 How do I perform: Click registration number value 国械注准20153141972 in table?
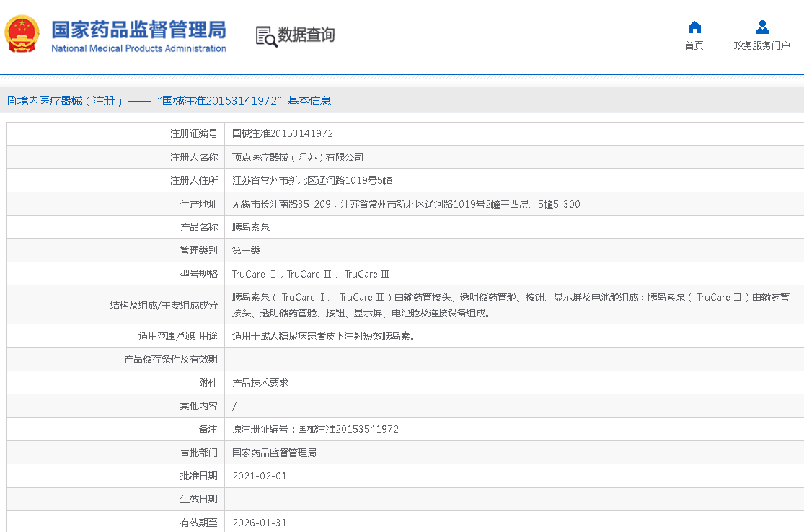click(283, 133)
